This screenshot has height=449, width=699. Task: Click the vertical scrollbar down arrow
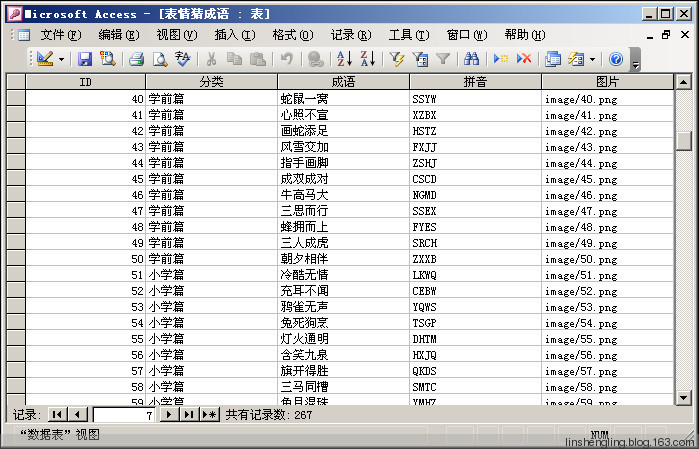pos(683,397)
